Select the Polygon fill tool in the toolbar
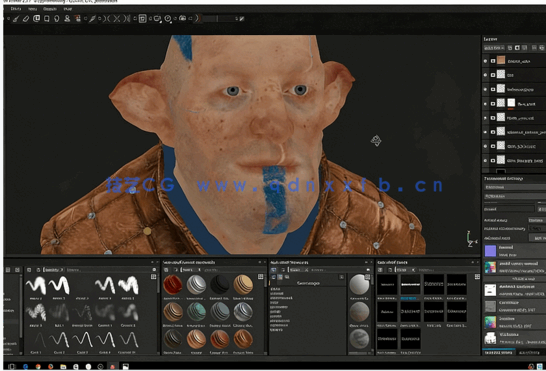The width and height of the screenshot is (546, 371). coord(46,19)
